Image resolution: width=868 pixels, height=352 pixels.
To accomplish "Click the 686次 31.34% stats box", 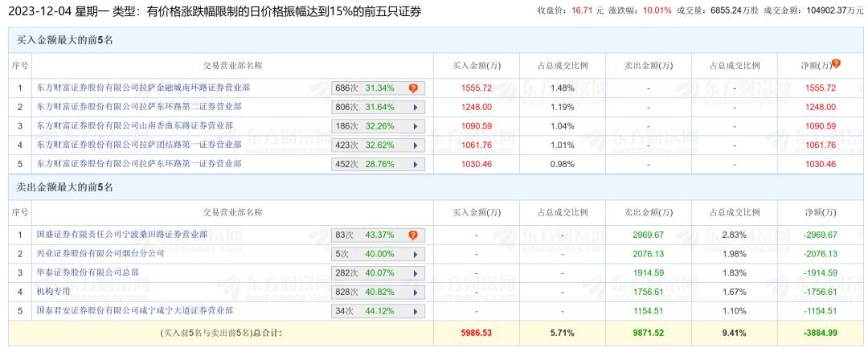I will 378,88.
